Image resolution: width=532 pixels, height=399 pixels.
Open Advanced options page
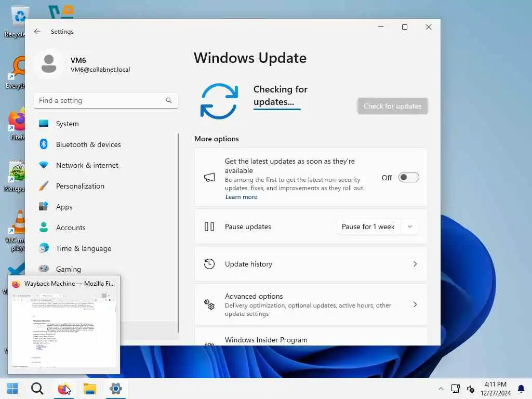coord(311,304)
